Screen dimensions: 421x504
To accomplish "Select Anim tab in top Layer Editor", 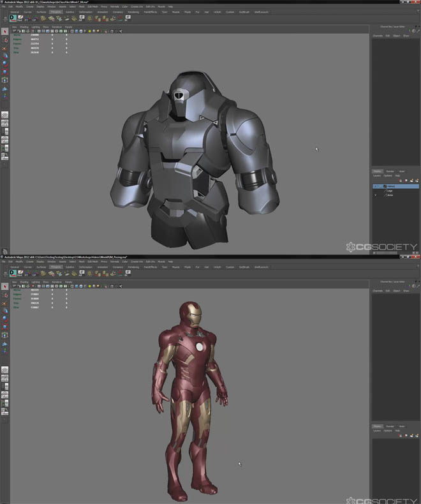I will tap(402, 172).
